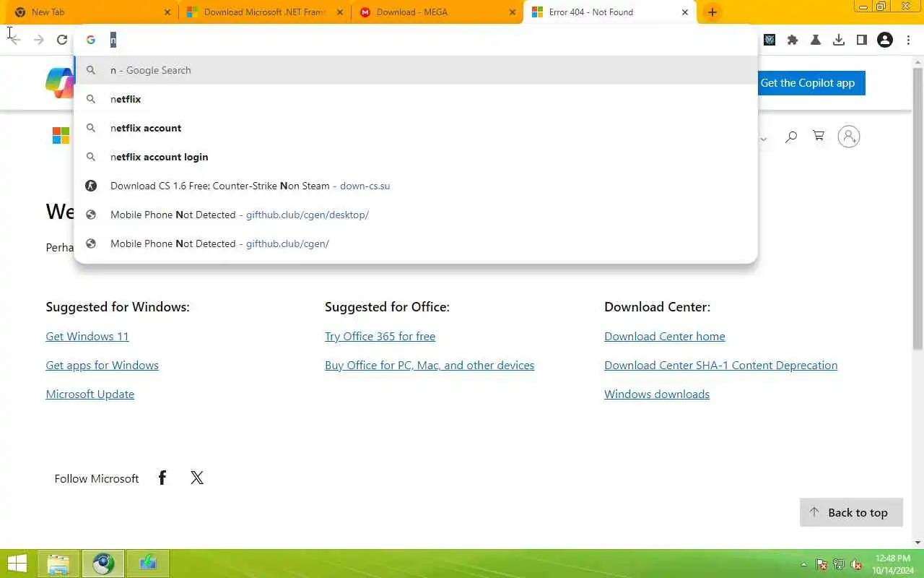Click the dark extension icon beside the puzzle icon
The image size is (924, 578).
770,40
